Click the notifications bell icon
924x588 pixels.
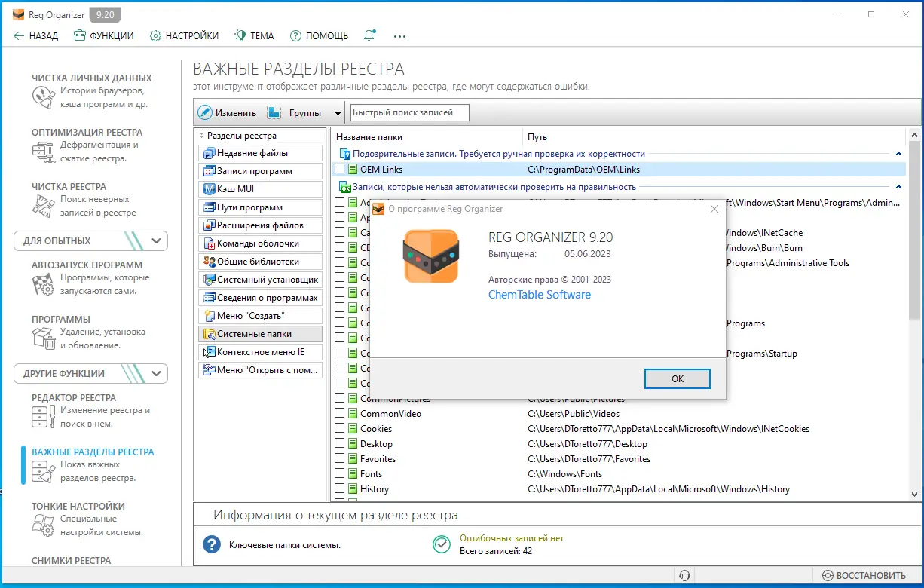[x=369, y=35]
